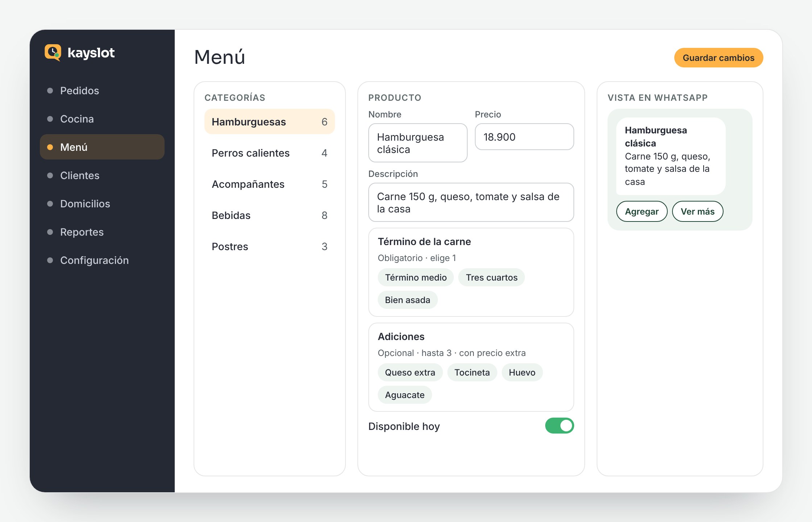Viewport: 812px width, 522px height.
Task: Select the Hamburguesas category
Action: tap(270, 122)
